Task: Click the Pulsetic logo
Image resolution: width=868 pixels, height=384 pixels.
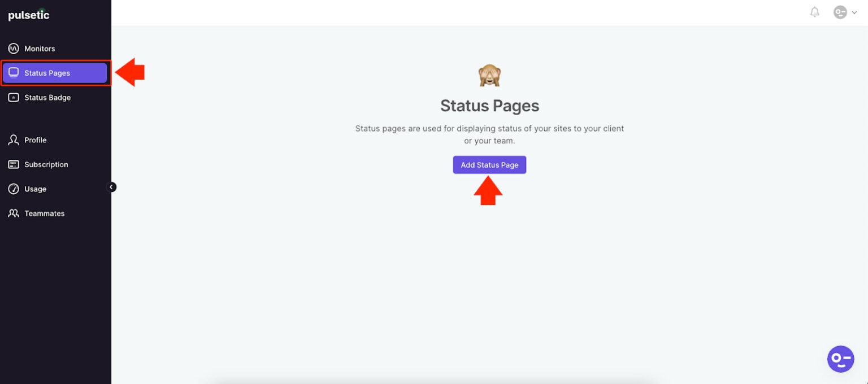Action: tap(28, 15)
